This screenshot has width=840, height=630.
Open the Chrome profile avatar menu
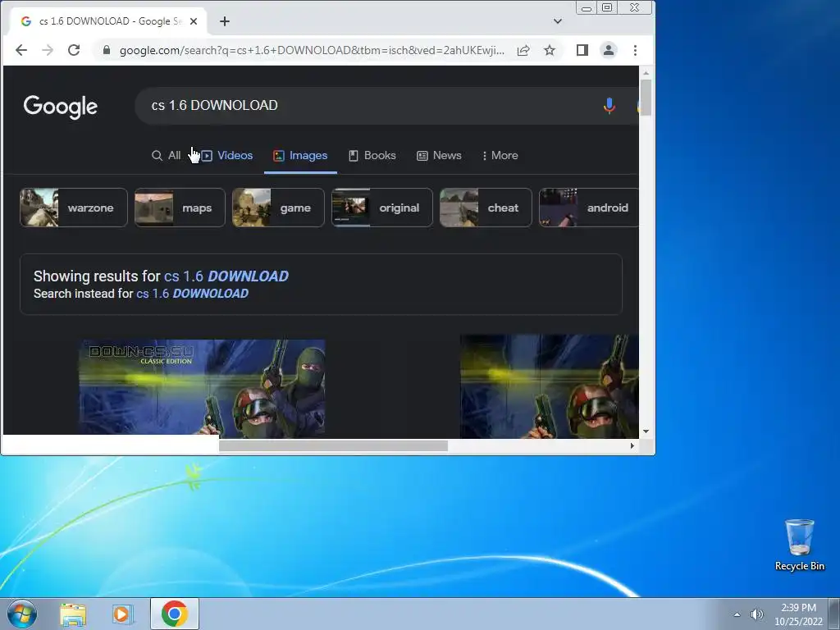[609, 50]
